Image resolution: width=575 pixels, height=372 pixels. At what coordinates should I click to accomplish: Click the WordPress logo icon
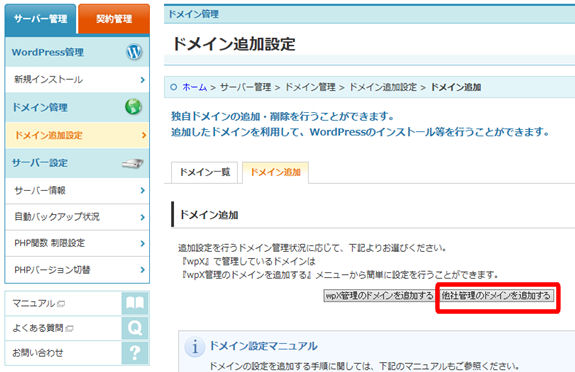tap(134, 52)
